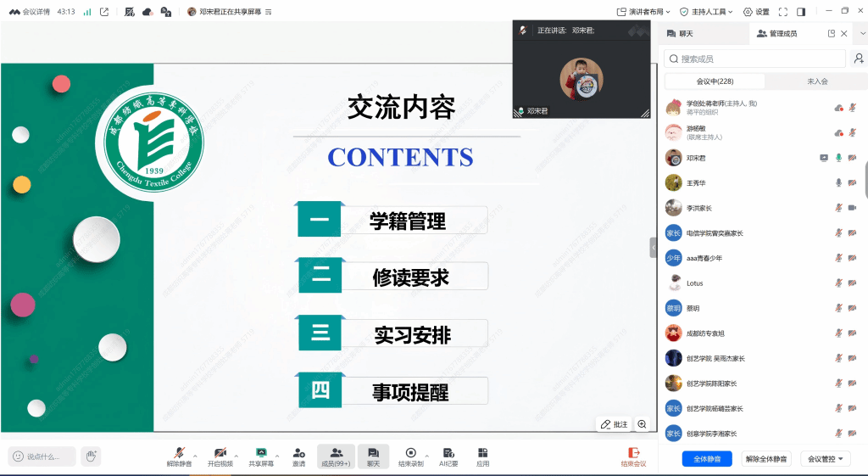The height and width of the screenshot is (476, 868).
Task: Switch to the 聊天 chat tab
Action: (x=680, y=34)
